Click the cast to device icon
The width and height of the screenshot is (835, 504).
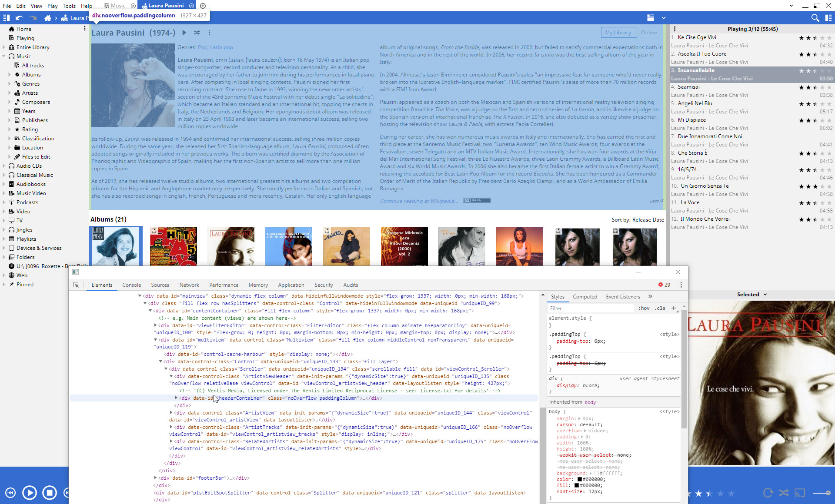point(800,493)
